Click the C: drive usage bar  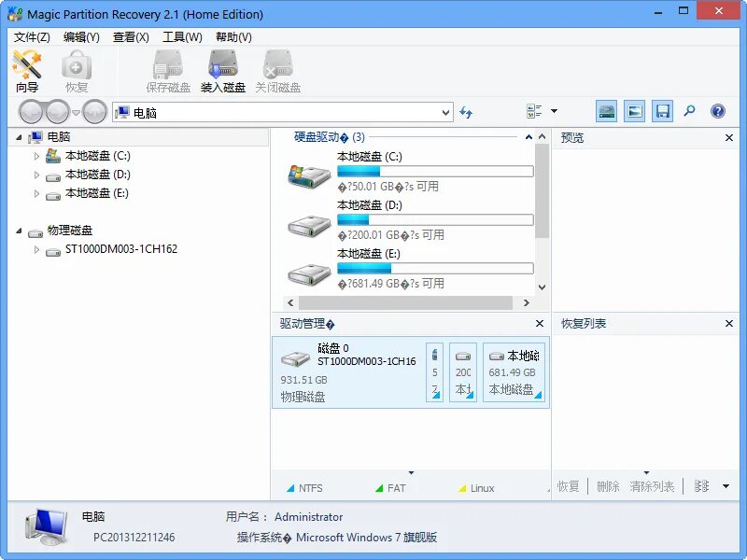435,172
